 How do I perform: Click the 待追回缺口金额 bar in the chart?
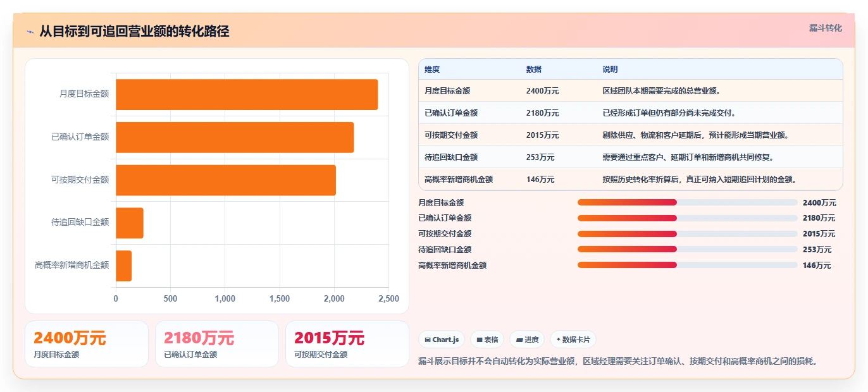tap(130, 223)
